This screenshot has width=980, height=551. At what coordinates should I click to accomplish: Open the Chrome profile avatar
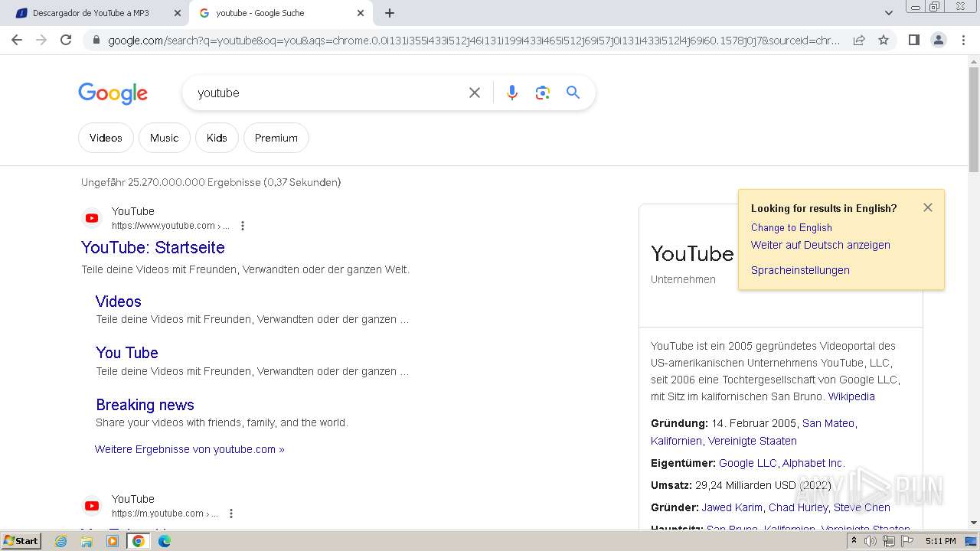[938, 40]
